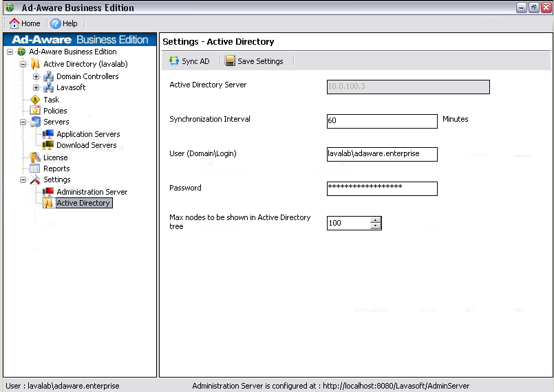This screenshot has width=554, height=392.
Task: Click the Synchronization Interval field
Action: point(382,121)
